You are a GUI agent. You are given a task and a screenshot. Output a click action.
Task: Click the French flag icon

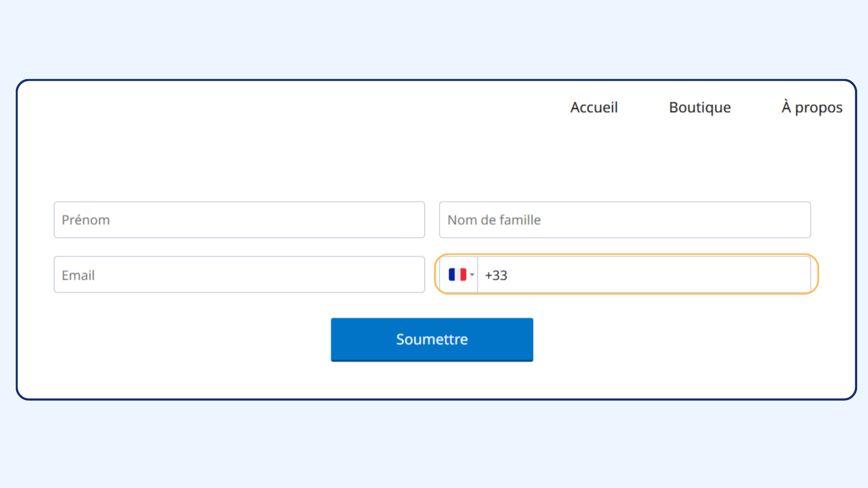[x=457, y=275]
